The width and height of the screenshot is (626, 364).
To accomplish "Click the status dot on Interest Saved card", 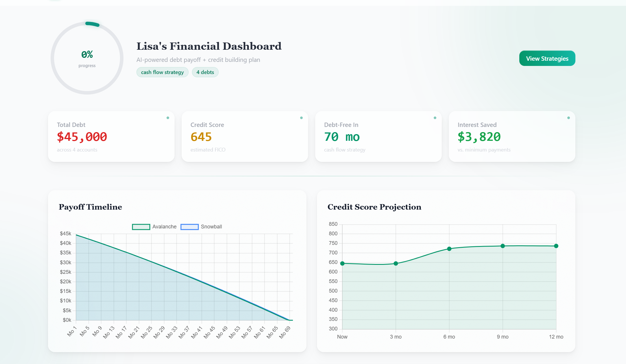I will pos(568,118).
